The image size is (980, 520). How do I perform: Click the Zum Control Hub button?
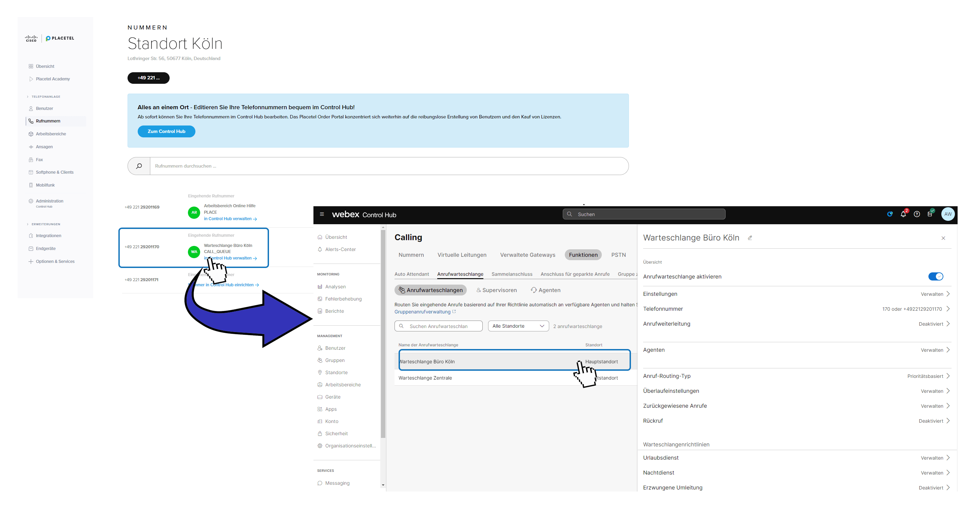click(166, 131)
